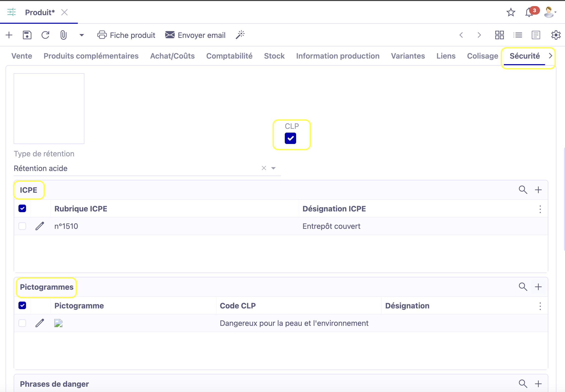Open the attachment dropdown arrow
This screenshot has width=565, height=392.
[x=81, y=35]
